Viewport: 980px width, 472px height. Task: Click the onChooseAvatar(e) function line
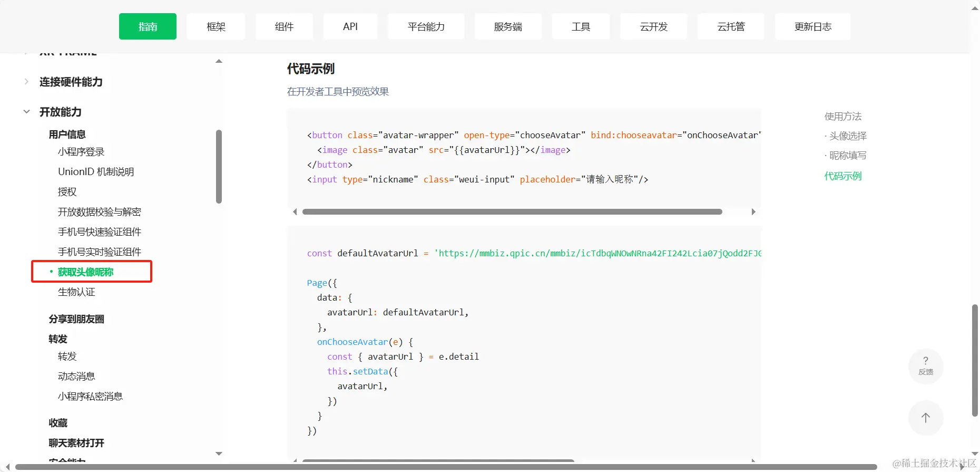point(365,342)
